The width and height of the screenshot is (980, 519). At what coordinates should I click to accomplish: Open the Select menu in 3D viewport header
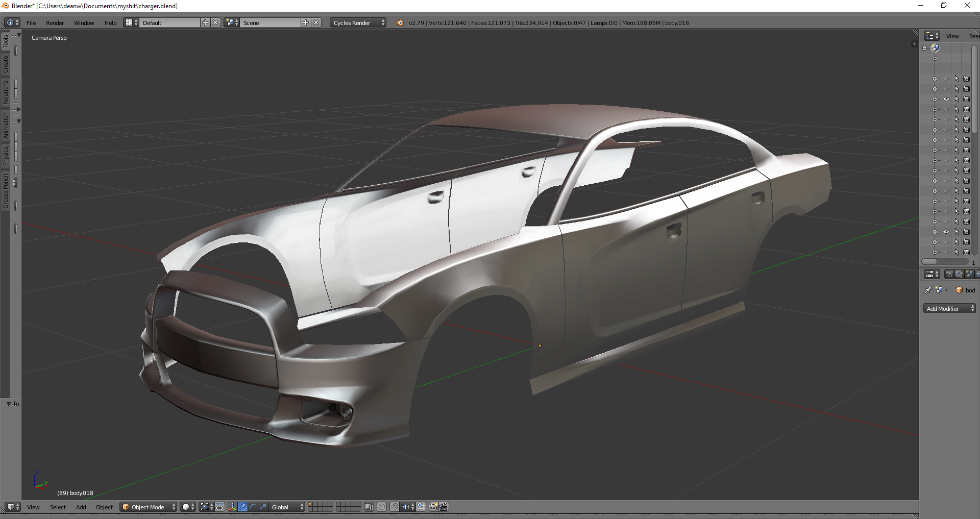(x=58, y=507)
